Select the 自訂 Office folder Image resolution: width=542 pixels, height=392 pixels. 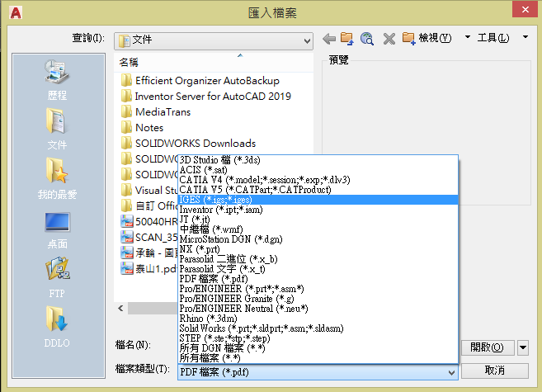pyautogui.click(x=149, y=206)
